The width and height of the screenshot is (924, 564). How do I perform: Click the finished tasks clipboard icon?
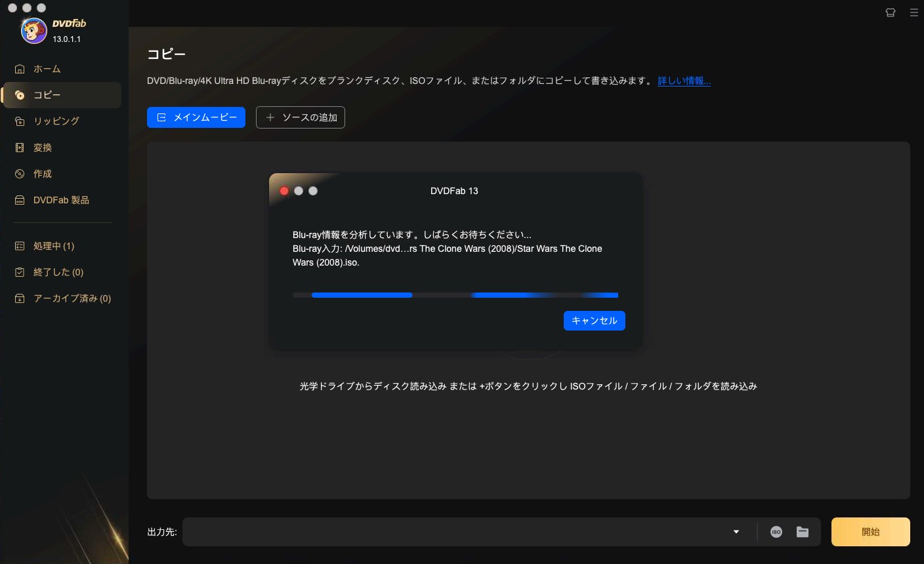20,272
